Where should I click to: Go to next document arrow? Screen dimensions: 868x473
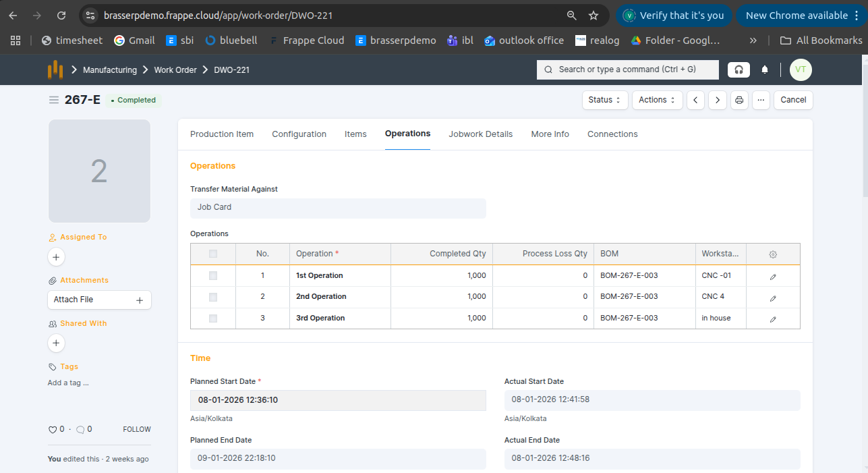717,100
